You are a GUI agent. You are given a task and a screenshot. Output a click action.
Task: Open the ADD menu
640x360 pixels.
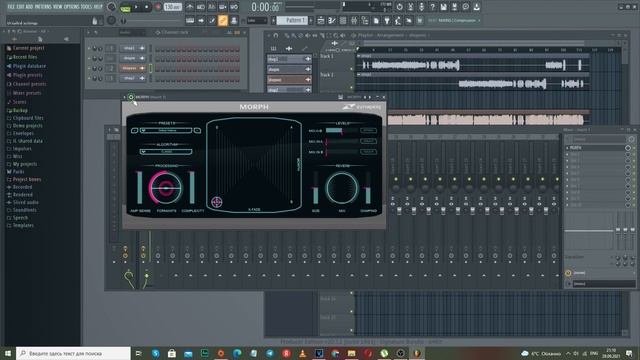(x=29, y=7)
